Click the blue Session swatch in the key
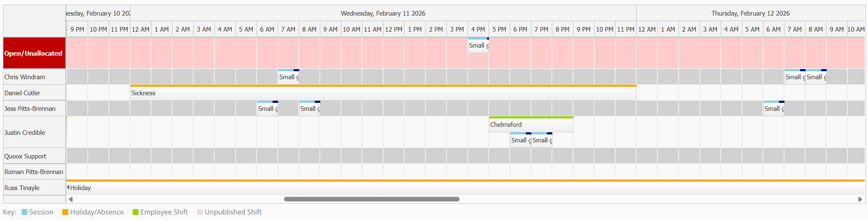Image resolution: width=868 pixels, height=220 pixels. (x=24, y=212)
